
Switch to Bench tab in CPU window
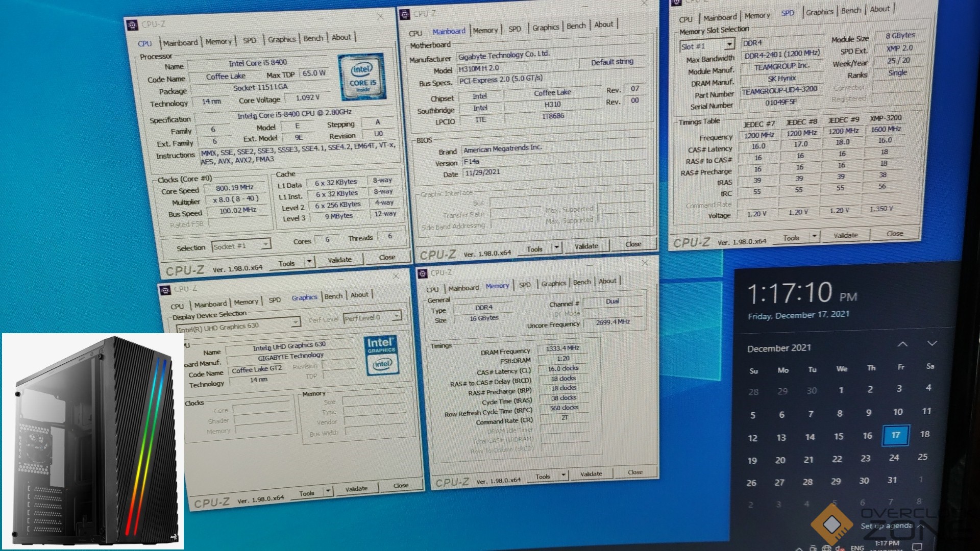pyautogui.click(x=313, y=39)
